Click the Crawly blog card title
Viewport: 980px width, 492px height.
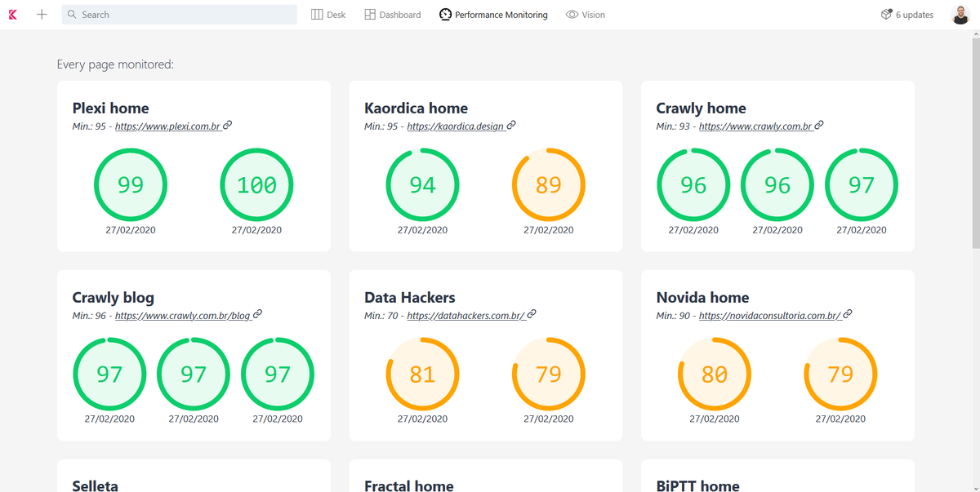(113, 297)
